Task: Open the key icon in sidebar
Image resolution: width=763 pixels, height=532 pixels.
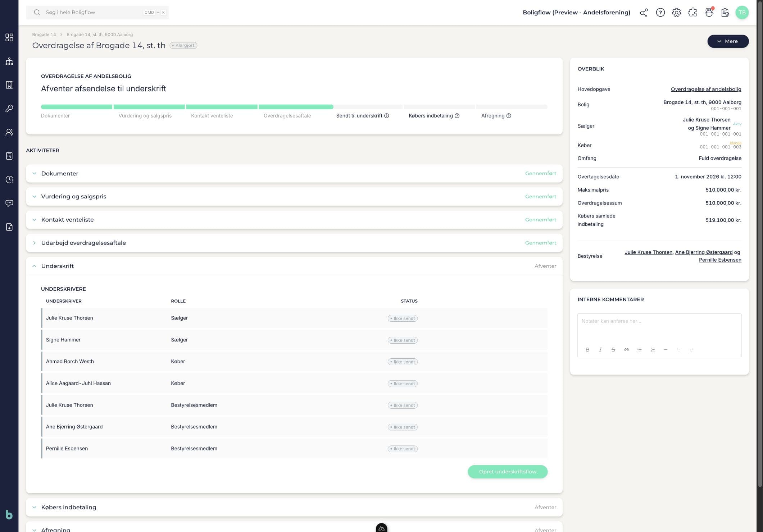Action: coord(9,109)
